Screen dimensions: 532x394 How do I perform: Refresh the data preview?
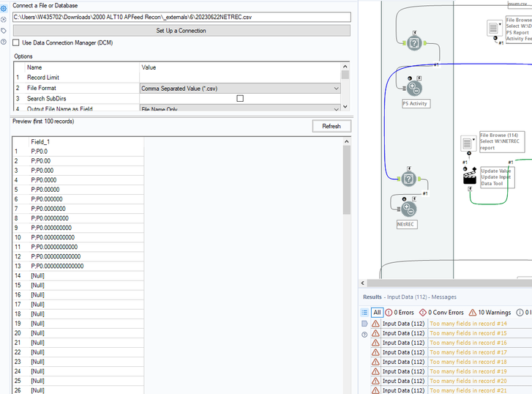click(331, 127)
